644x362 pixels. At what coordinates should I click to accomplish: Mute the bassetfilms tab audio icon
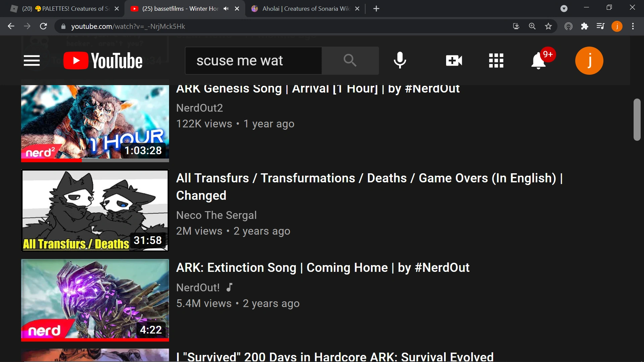coord(226,9)
